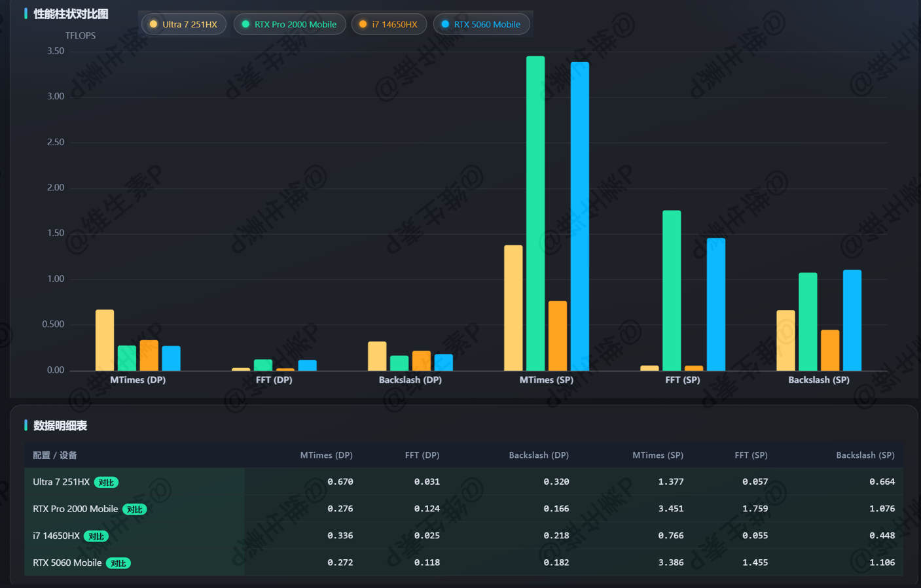This screenshot has width=921, height=588.
Task: Toggle the RTX Pro 2000 Mobile legend series
Action: [289, 24]
